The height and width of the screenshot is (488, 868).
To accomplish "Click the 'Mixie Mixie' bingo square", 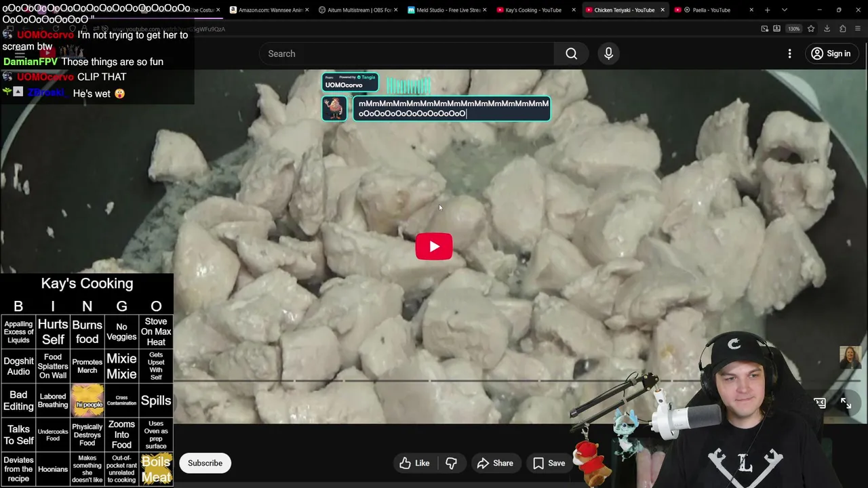I will tap(121, 366).
